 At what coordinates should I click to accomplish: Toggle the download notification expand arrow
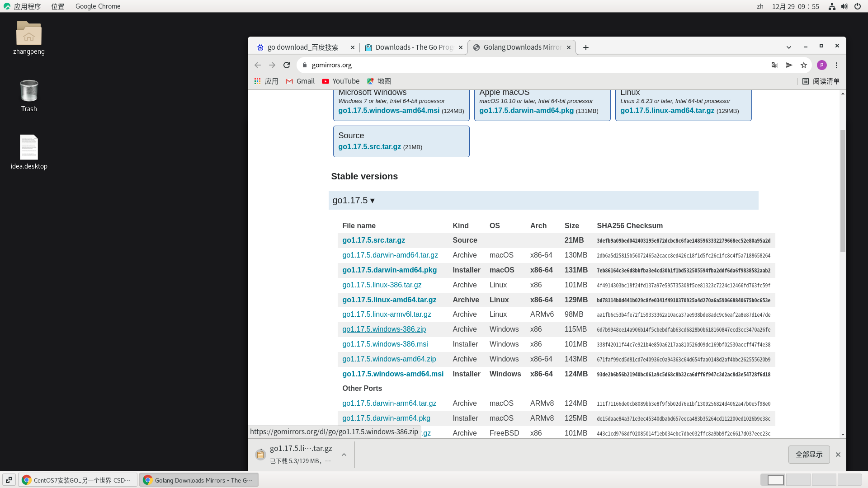(344, 454)
